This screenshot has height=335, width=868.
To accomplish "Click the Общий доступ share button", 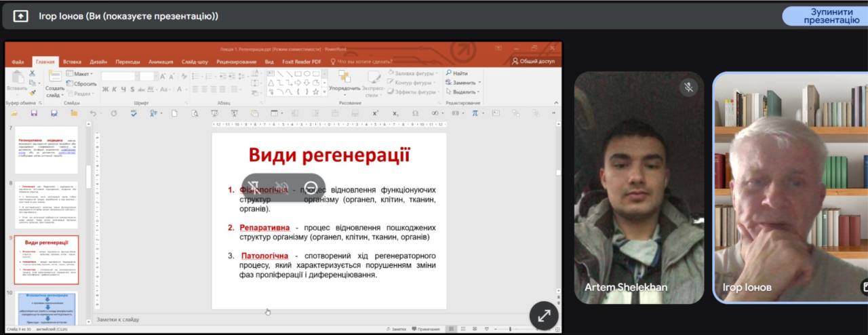I will pyautogui.click(x=533, y=62).
